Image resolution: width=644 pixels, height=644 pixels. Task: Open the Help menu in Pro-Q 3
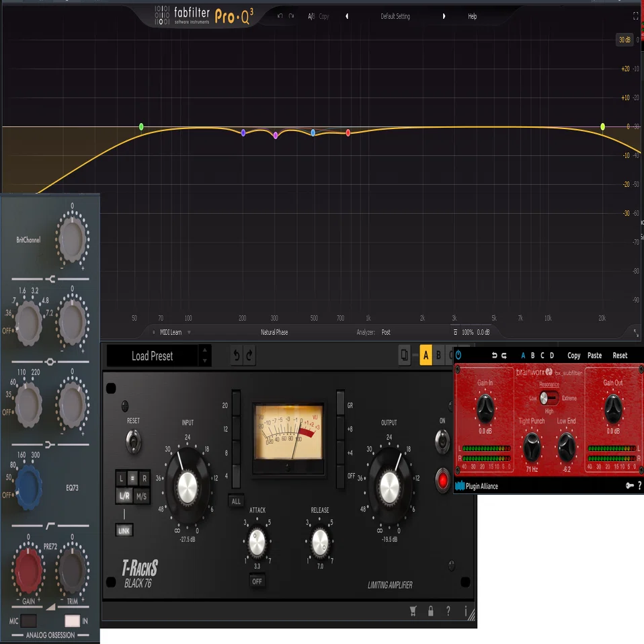[473, 16]
